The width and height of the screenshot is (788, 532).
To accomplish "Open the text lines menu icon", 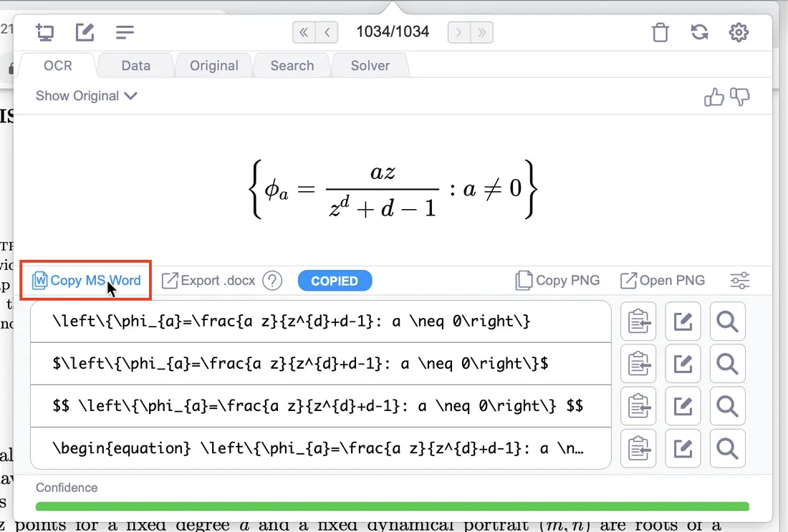I will click(125, 33).
